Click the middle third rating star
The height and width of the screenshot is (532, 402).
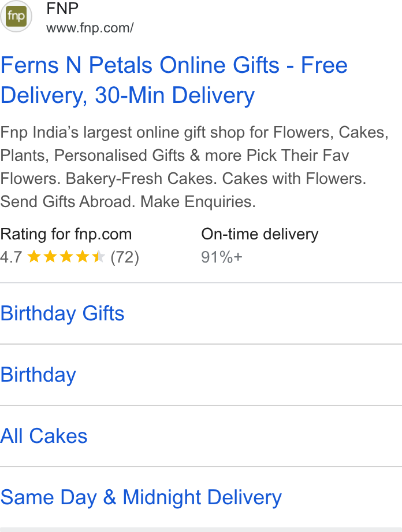click(66, 257)
